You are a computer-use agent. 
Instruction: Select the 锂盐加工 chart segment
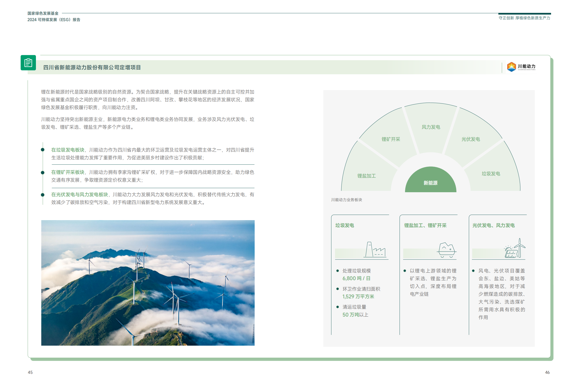tap(366, 176)
